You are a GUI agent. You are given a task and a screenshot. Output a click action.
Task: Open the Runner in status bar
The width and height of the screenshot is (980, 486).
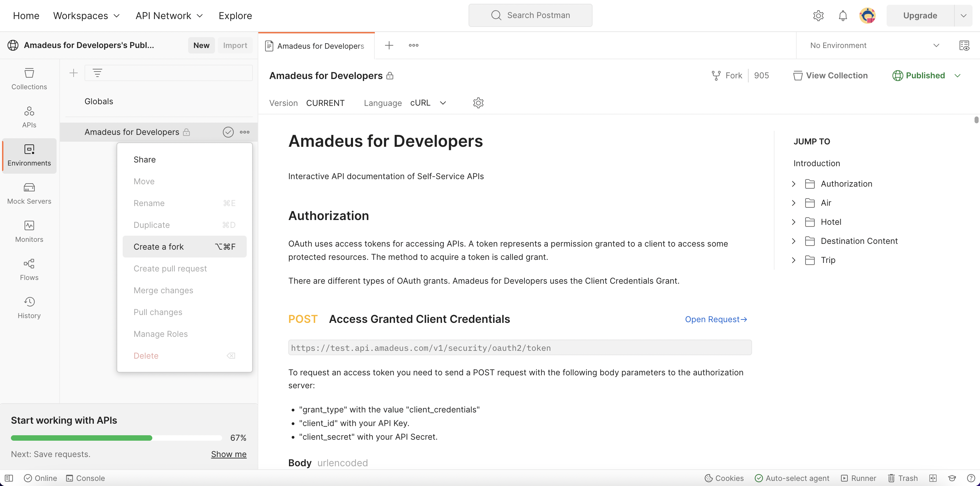coord(859,478)
